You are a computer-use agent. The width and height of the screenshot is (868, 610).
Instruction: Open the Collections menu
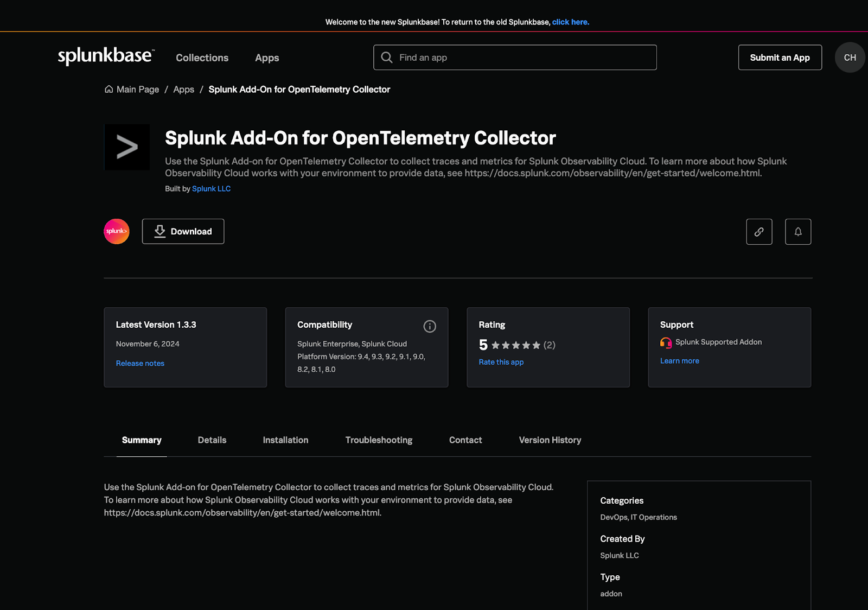(x=202, y=58)
